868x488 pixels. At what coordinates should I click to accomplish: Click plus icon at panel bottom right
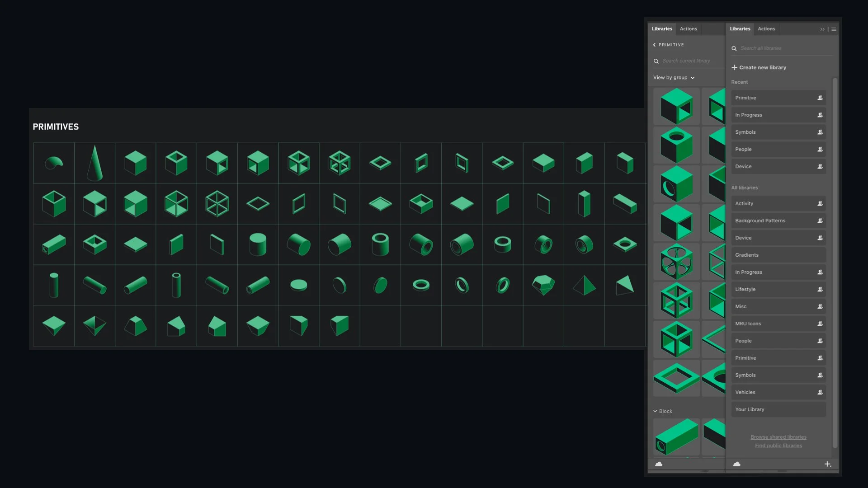(x=827, y=464)
